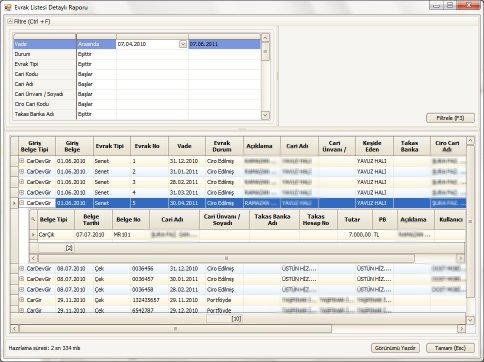Viewport: 484px width, 362px height.
Task: Click the detail grid horizontal scroll left arrow
Action: [33, 258]
